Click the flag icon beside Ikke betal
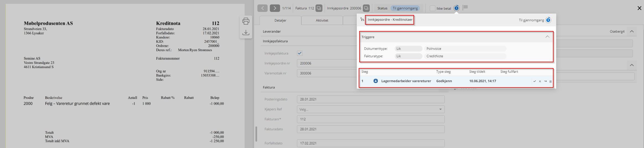644x148 pixels. click(x=465, y=7)
